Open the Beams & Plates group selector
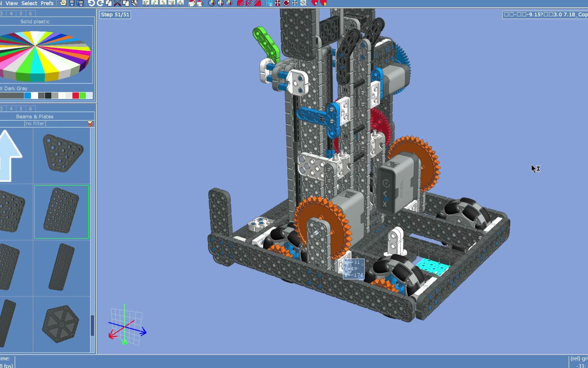Viewport: 588px width, 368px height. tap(34, 116)
